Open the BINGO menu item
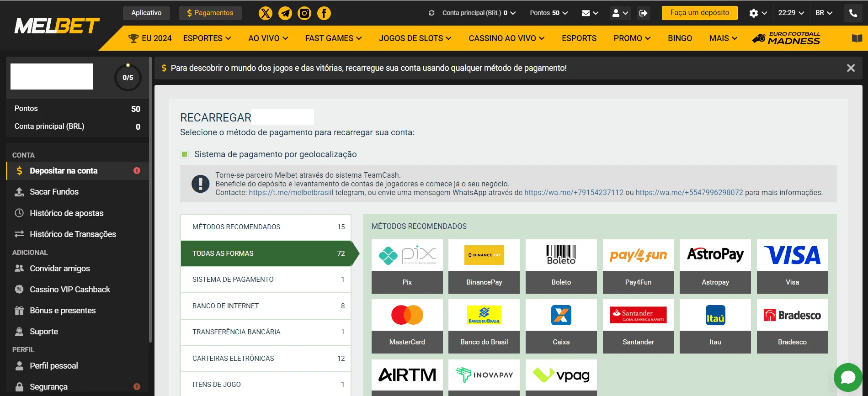This screenshot has height=396, width=868. pyautogui.click(x=680, y=38)
